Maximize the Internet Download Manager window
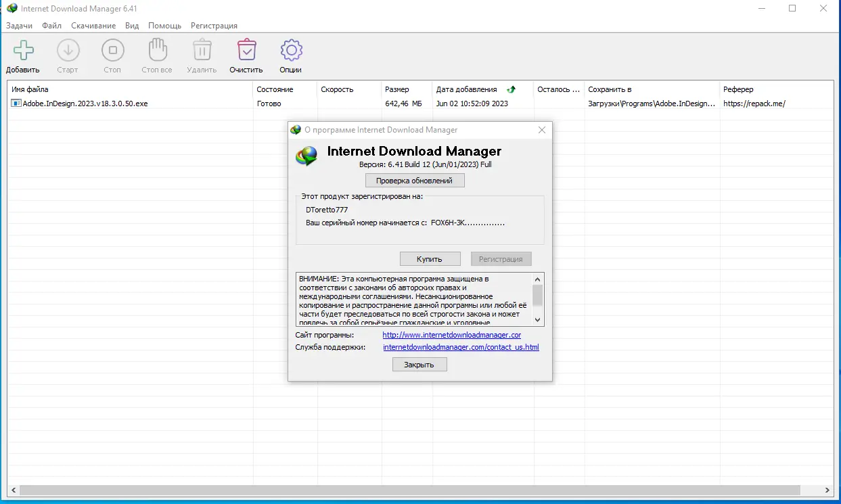Image resolution: width=841 pixels, height=504 pixels. 792,8
